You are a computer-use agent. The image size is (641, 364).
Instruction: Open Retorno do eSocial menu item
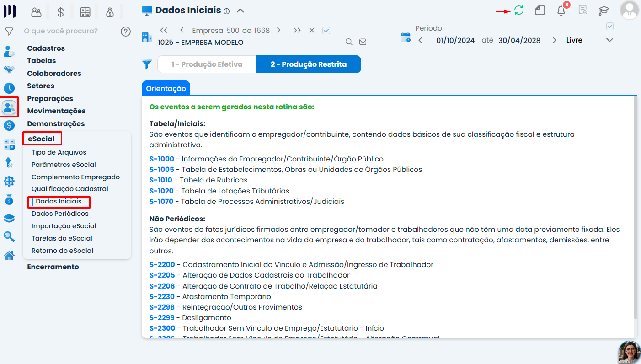[62, 251]
